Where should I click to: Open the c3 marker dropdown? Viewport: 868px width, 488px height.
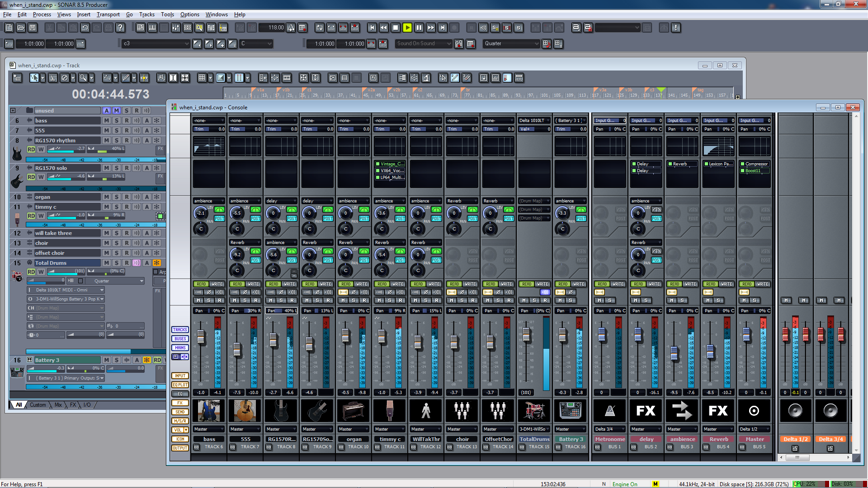[156, 44]
